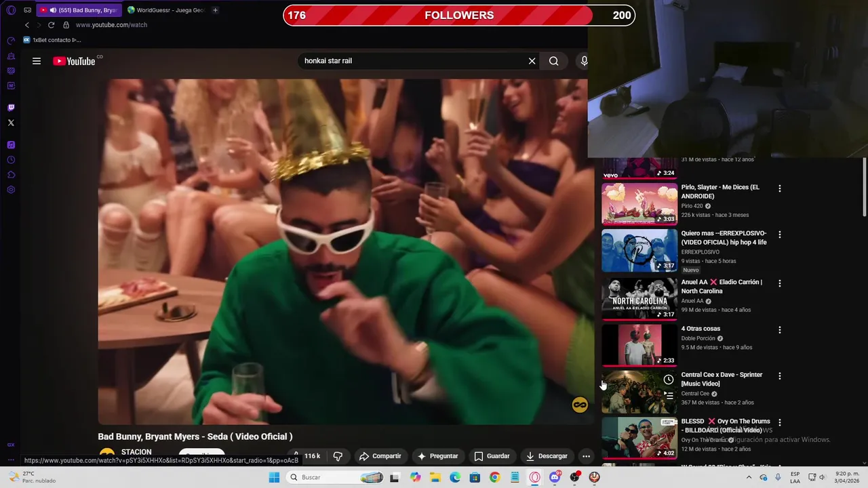Open the third Opera sidebar panel icon
The width and height of the screenshot is (868, 488).
11,70
